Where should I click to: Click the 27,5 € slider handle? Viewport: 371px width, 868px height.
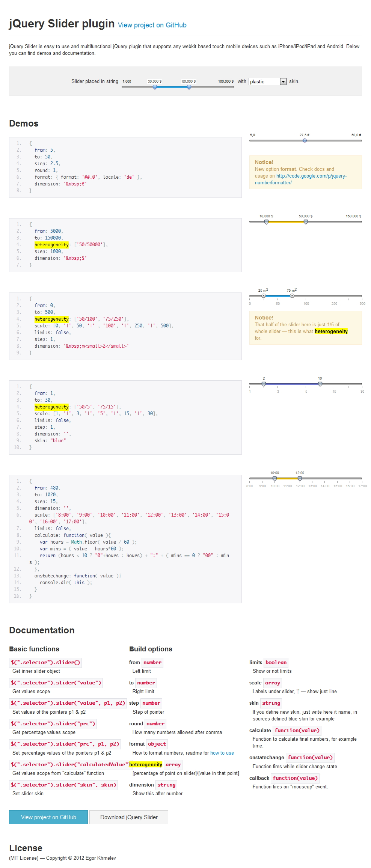[305, 140]
